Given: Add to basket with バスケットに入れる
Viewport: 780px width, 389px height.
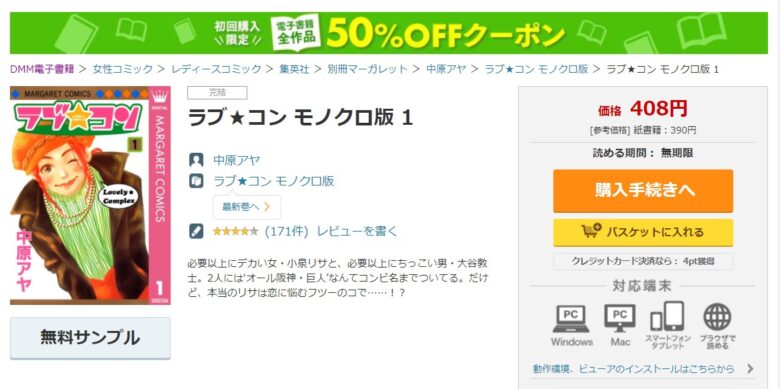Looking at the screenshot, I should [x=643, y=232].
